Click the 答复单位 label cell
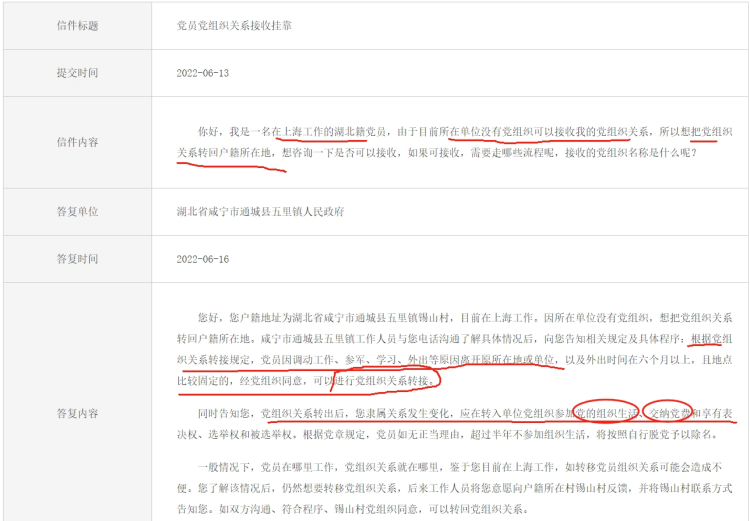This screenshot has width=750, height=521. click(x=77, y=211)
